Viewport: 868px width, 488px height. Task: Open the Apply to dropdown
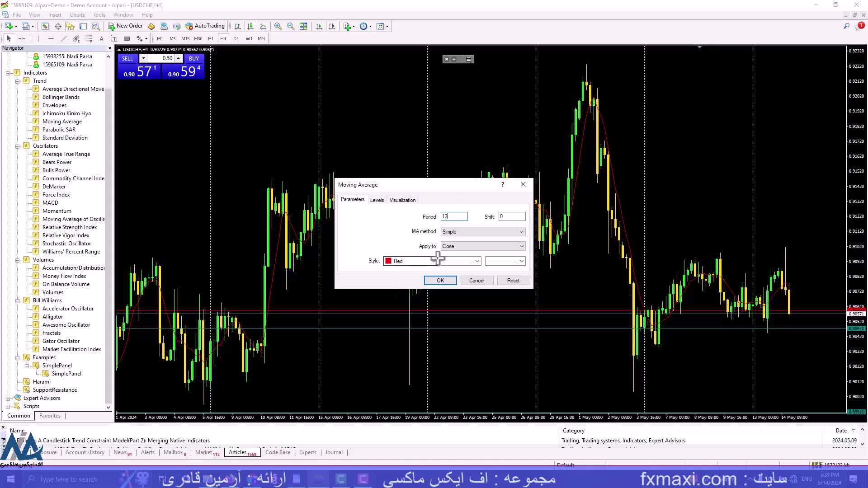point(483,246)
